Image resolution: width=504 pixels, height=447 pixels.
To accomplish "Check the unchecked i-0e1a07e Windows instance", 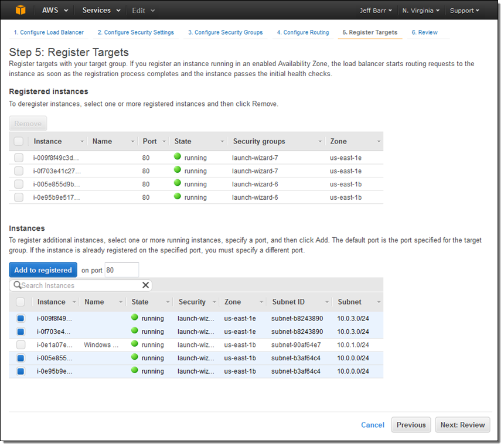I will pos(21,344).
